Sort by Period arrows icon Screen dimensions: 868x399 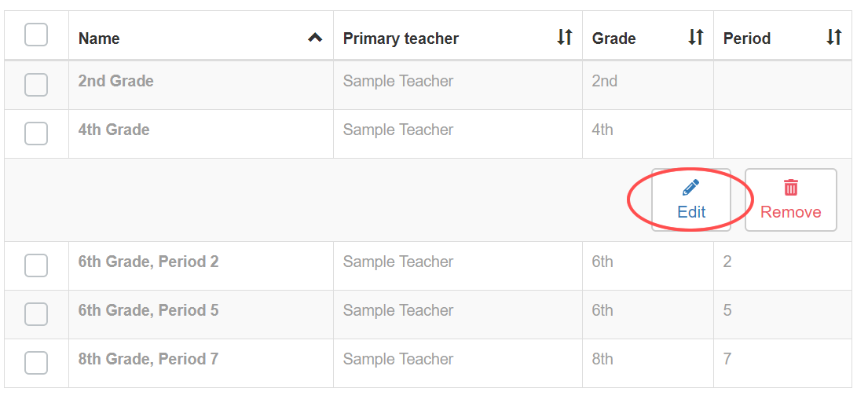click(833, 37)
